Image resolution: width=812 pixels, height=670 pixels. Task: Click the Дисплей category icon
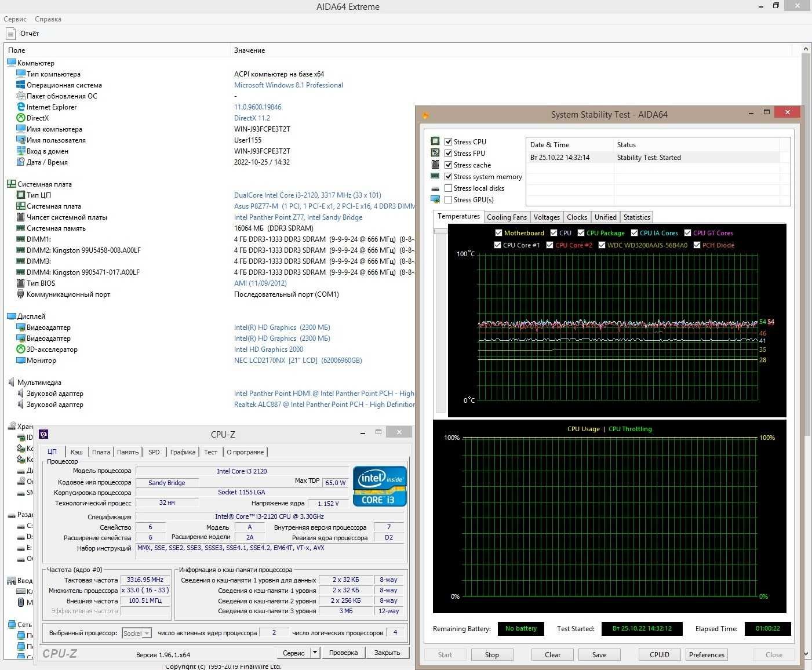[x=11, y=316]
